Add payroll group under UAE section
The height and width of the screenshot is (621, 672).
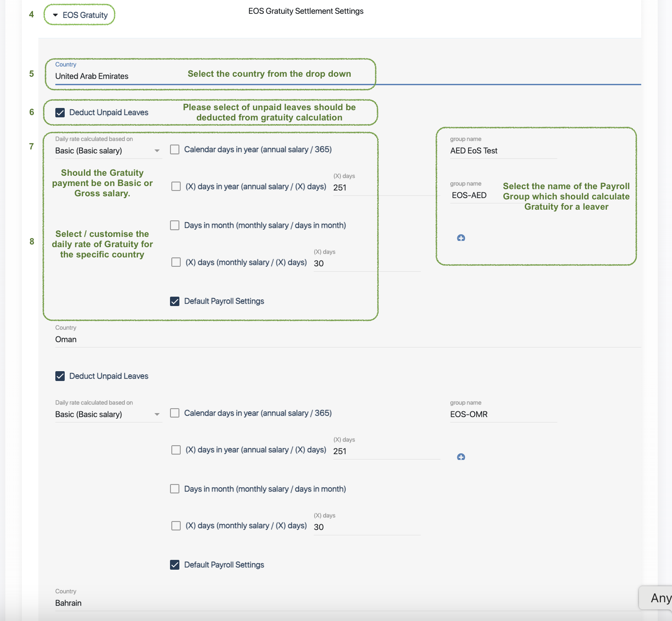(461, 238)
